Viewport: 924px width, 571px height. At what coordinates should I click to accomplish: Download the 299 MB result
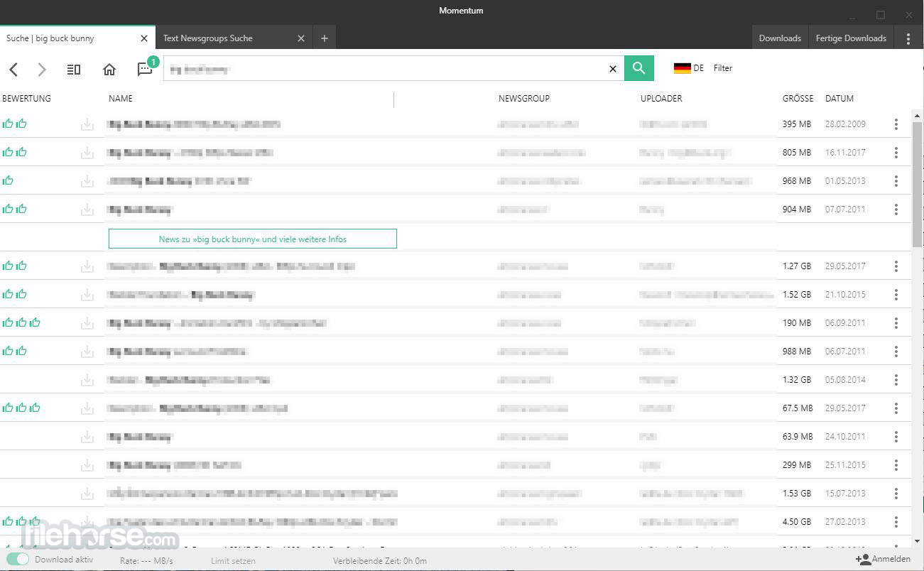click(x=87, y=465)
